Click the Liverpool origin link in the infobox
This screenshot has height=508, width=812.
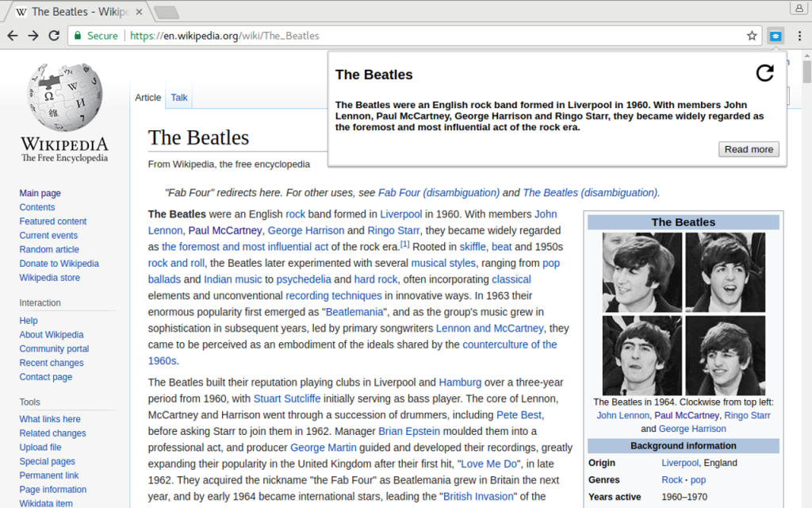pos(680,463)
